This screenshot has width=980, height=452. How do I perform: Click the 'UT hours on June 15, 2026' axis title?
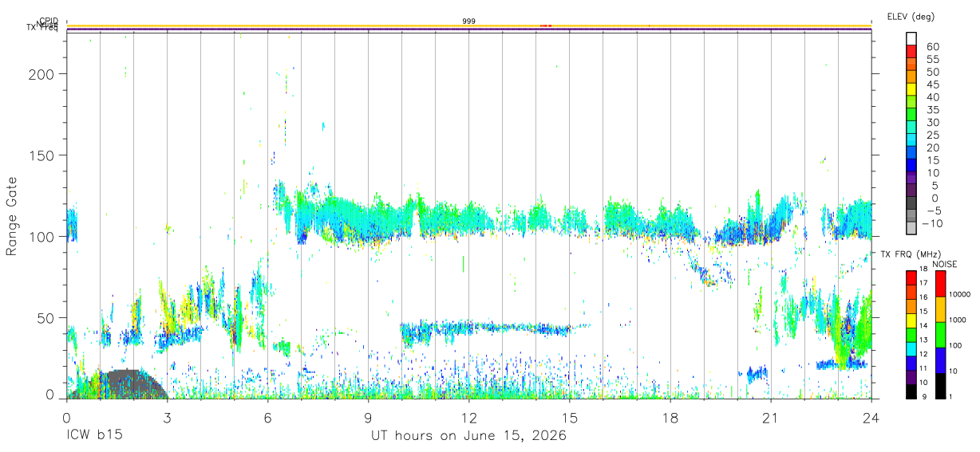click(x=468, y=436)
